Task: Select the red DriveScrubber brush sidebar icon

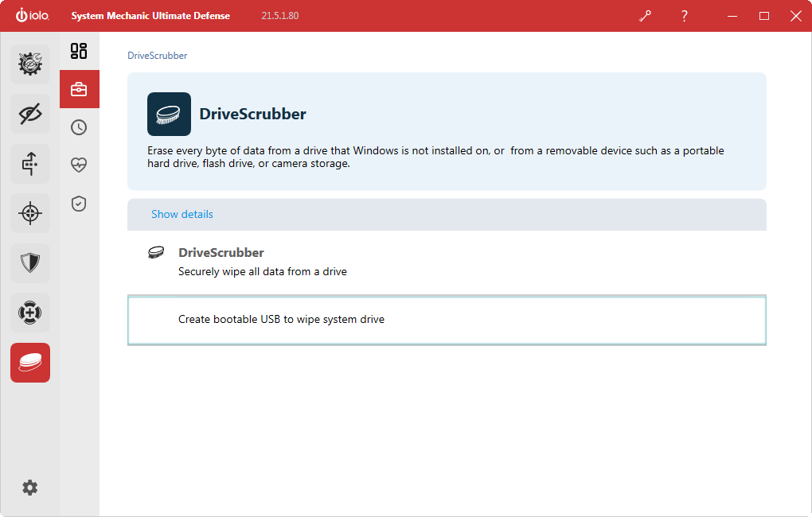Action: click(30, 363)
